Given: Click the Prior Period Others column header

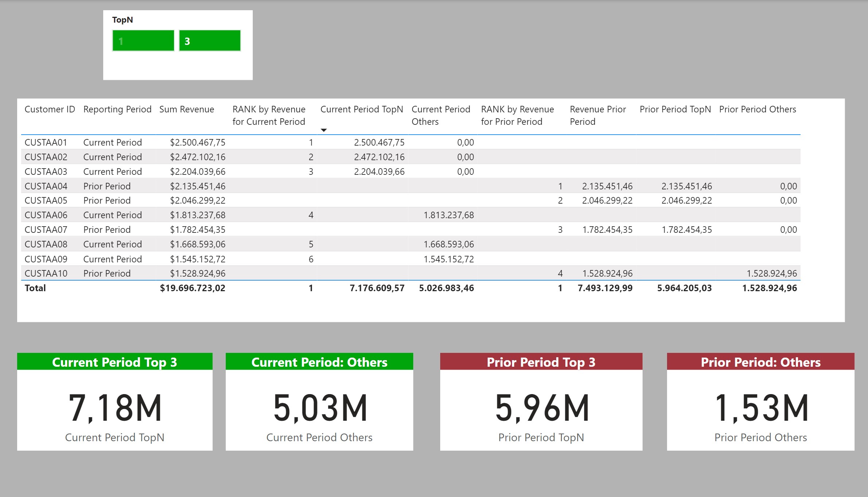Looking at the screenshot, I should 757,109.
